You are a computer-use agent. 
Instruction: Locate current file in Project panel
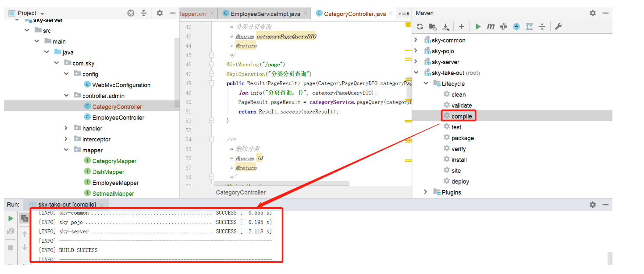(x=131, y=13)
